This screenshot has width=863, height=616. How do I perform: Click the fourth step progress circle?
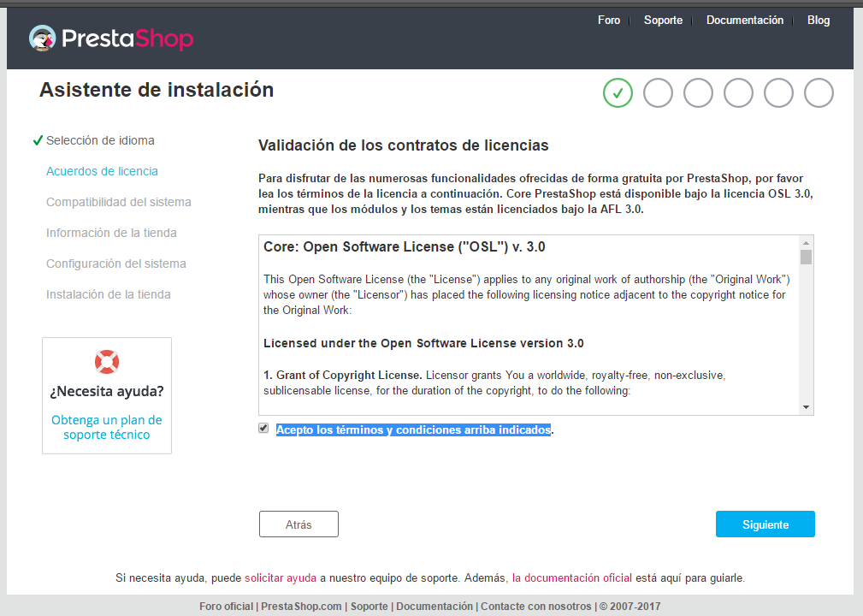point(738,93)
